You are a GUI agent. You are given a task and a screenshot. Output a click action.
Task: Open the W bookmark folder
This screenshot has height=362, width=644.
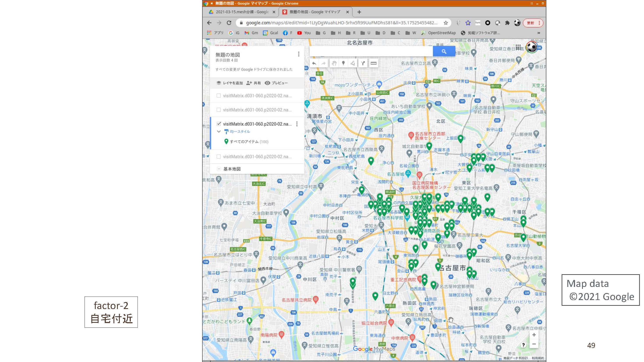pyautogui.click(x=410, y=33)
